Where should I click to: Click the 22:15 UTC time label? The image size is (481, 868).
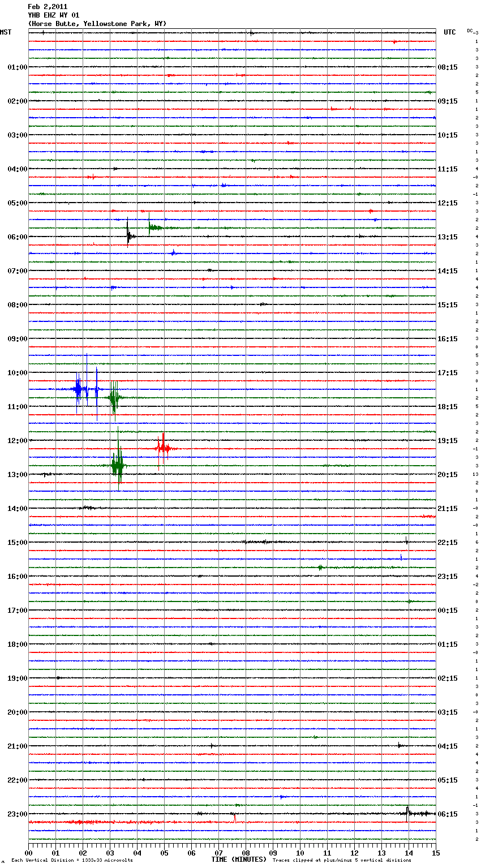click(448, 543)
